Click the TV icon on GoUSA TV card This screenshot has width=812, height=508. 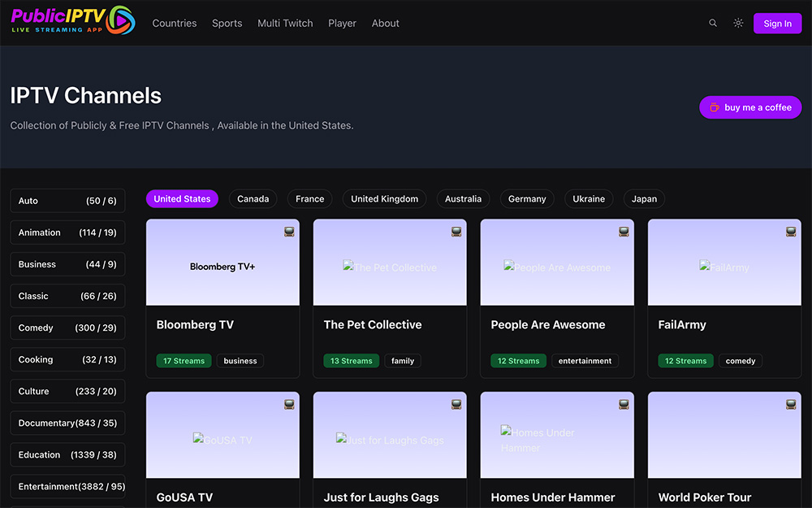(289, 404)
